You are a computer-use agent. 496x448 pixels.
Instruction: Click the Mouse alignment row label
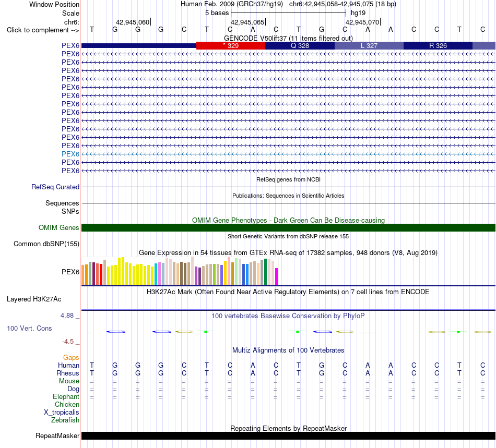69,381
